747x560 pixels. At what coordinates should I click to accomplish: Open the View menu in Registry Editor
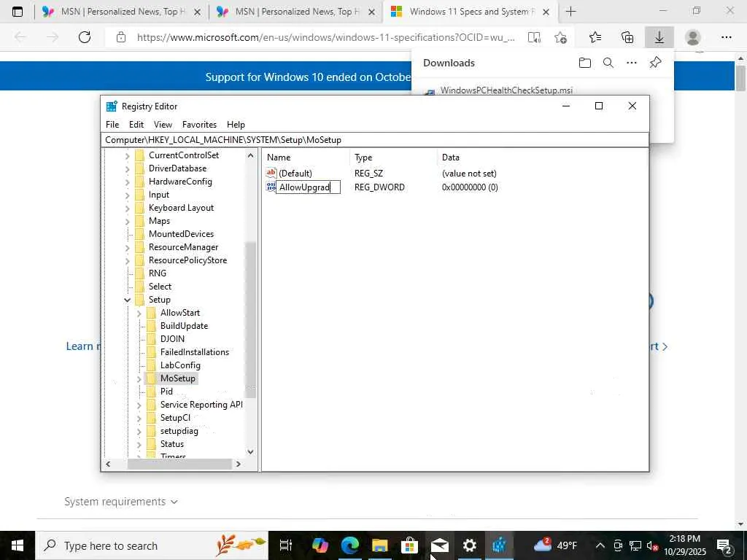(x=163, y=124)
